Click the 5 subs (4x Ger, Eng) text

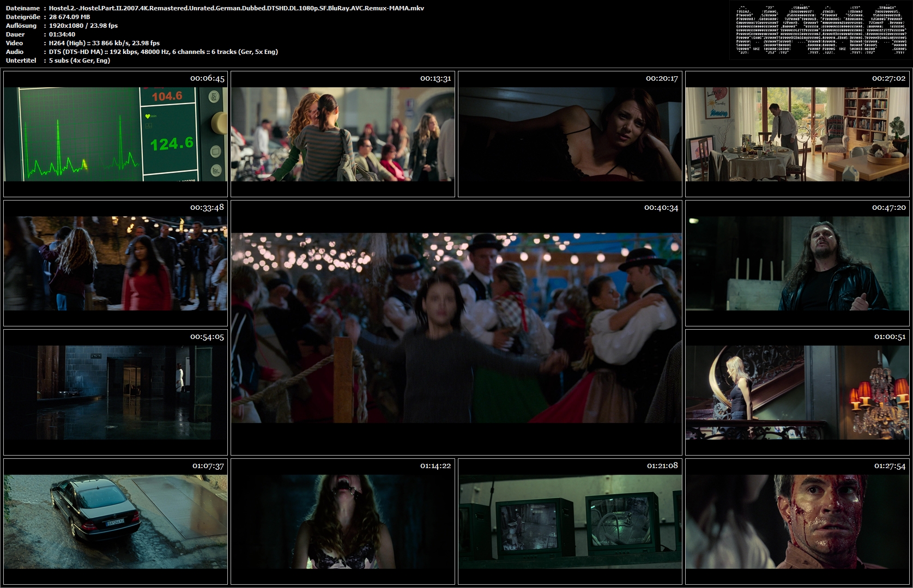80,60
